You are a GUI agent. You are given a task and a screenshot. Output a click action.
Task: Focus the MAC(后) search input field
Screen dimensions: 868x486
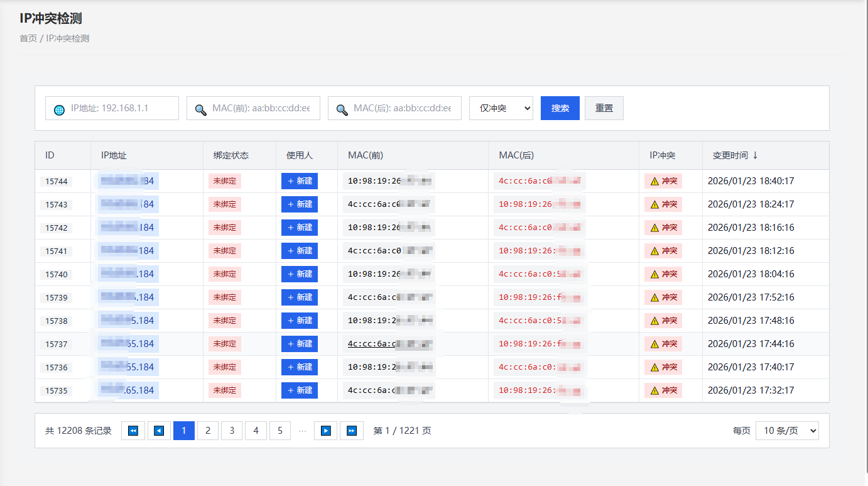401,108
